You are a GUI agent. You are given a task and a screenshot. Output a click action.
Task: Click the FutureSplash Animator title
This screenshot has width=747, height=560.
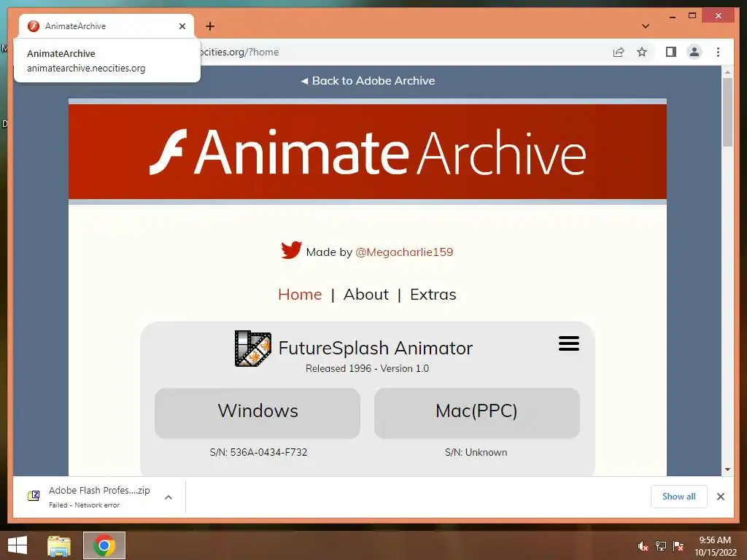pyautogui.click(x=376, y=348)
